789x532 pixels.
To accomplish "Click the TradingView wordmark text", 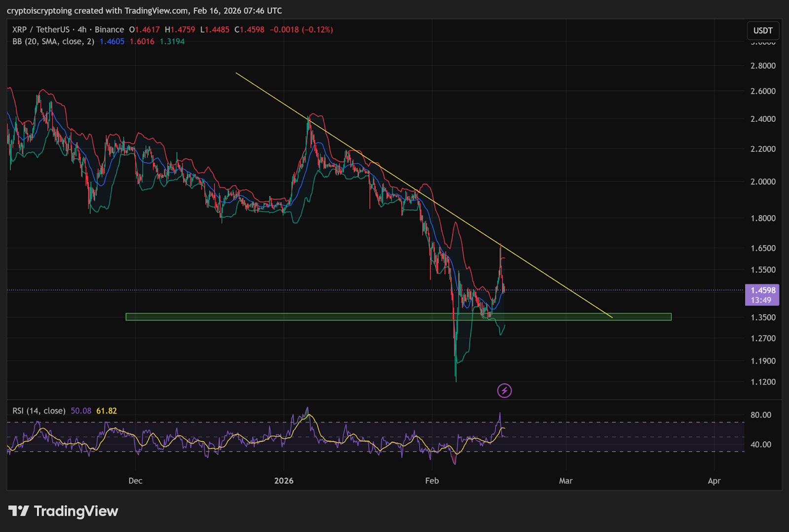I will pos(76,511).
